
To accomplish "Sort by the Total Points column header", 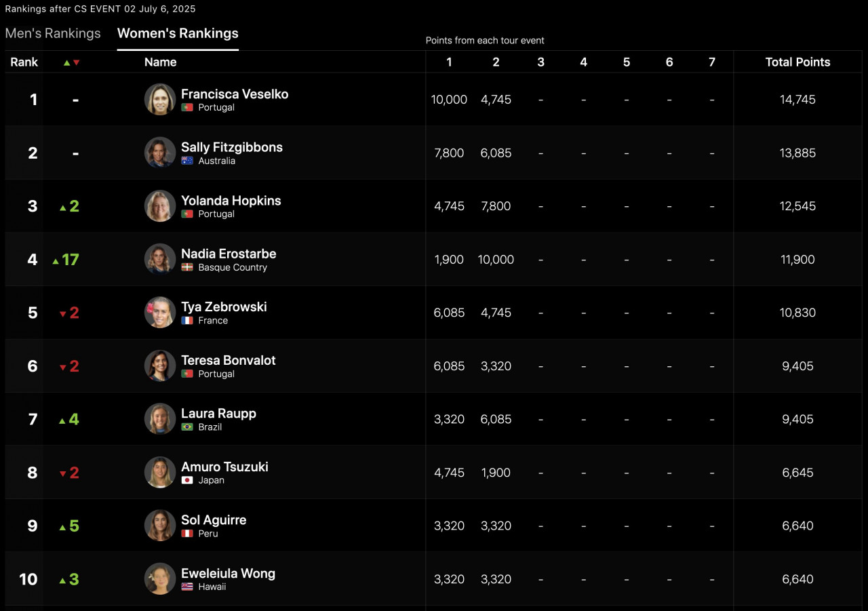I will pyautogui.click(x=797, y=62).
